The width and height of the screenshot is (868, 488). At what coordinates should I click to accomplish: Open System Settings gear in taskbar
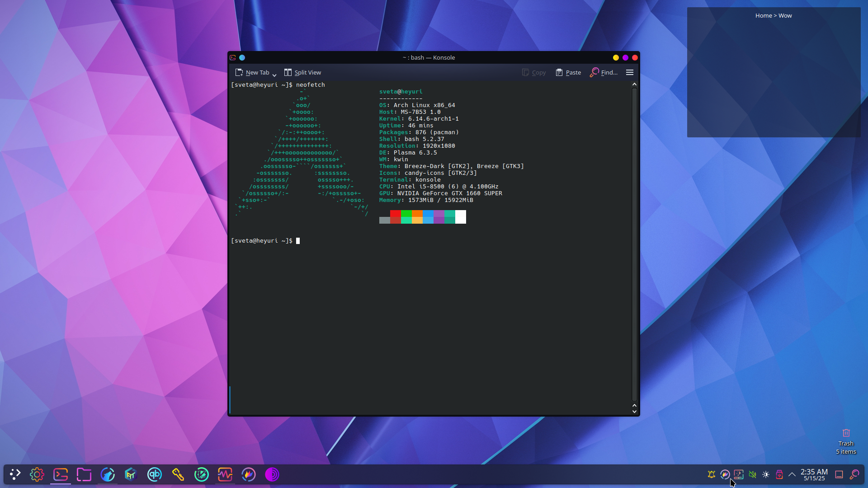(37, 474)
